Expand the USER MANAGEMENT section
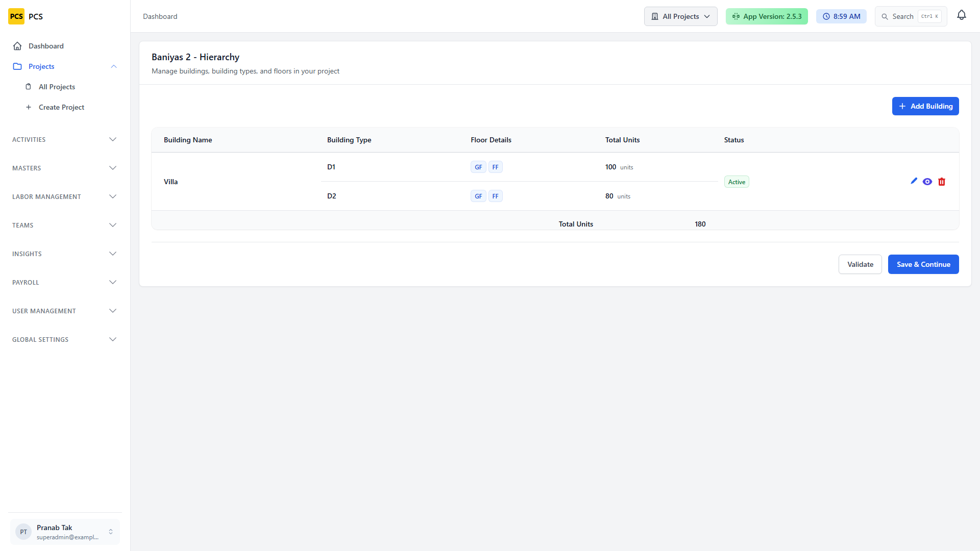 (x=65, y=311)
